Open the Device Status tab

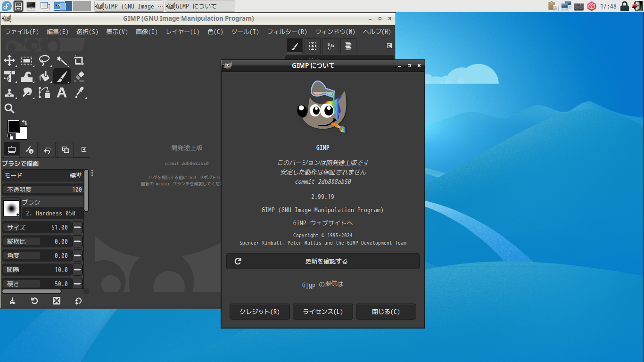30,150
